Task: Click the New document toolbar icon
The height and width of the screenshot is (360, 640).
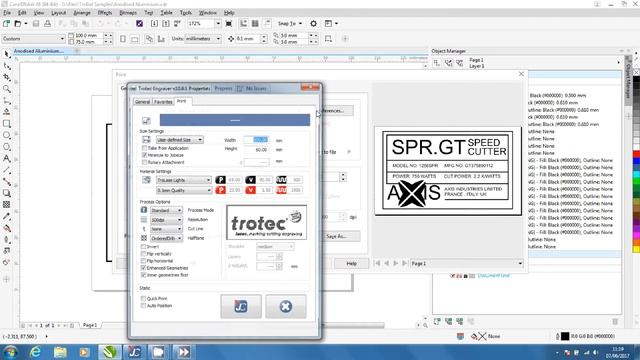Action: [6, 24]
